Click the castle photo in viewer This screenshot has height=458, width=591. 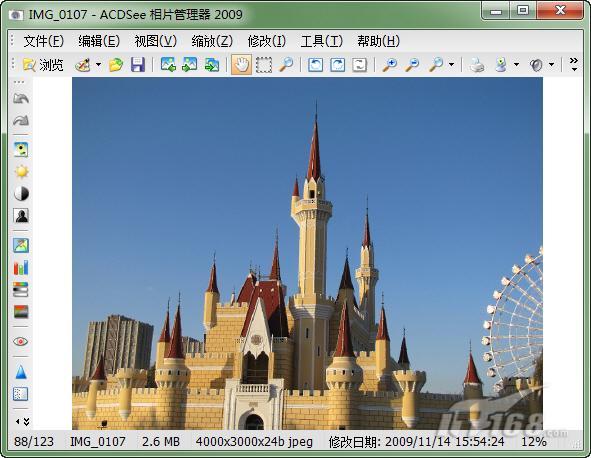[307, 253]
